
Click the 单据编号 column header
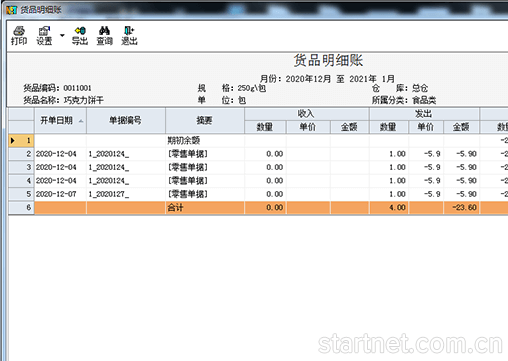pos(126,120)
